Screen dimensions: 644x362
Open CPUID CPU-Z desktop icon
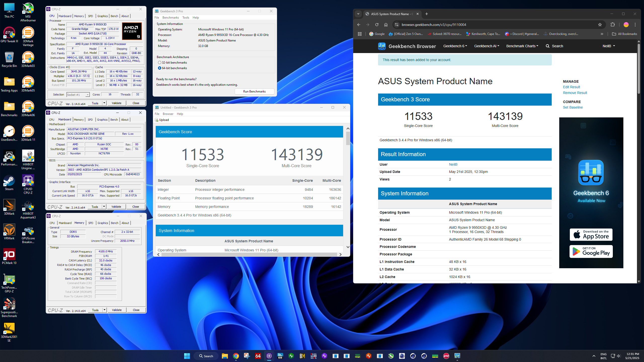click(28, 184)
